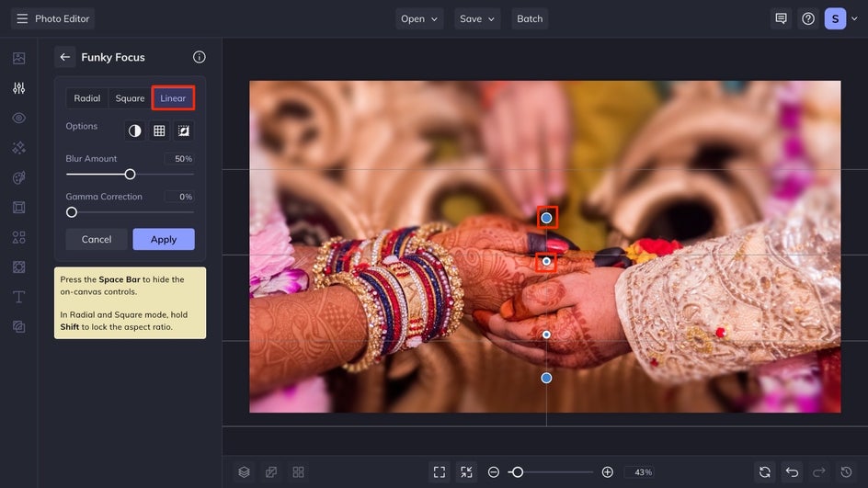
Task: Open the Artsy palette sidebar icon
Action: 18,177
